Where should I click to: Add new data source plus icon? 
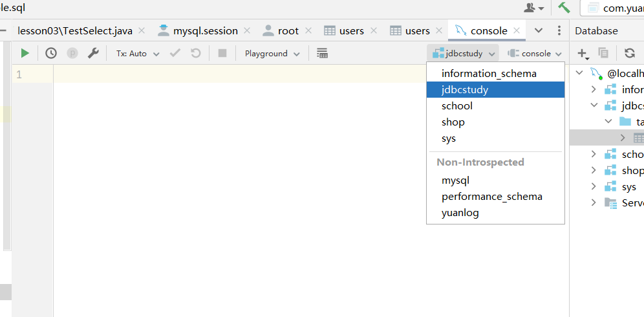pos(582,54)
